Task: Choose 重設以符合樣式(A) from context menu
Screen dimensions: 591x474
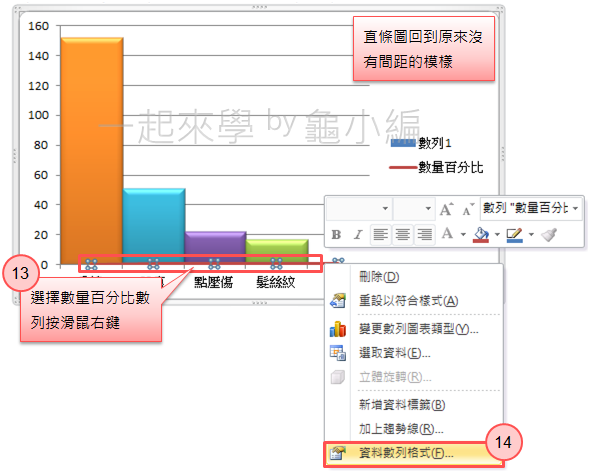Action: 413,301
